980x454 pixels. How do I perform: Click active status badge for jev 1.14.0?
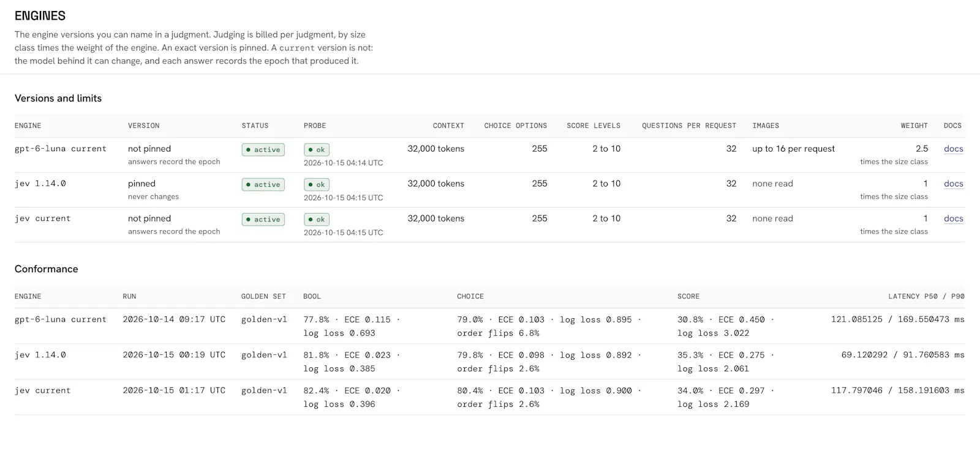(x=263, y=185)
